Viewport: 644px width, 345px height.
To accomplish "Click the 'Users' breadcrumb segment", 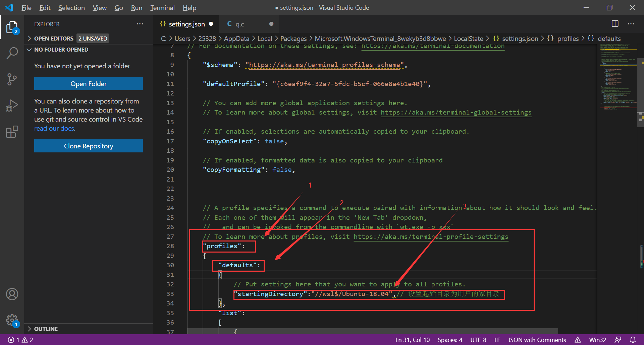I will [x=182, y=39].
